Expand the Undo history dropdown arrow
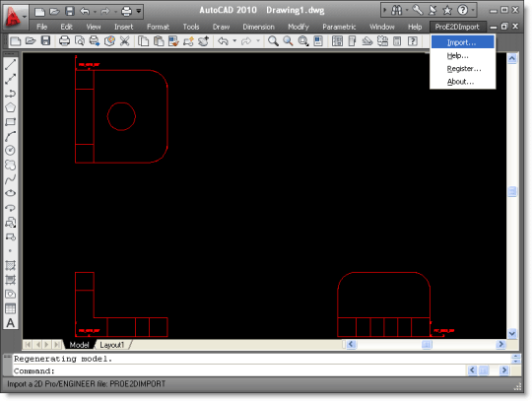Viewport: 532px width, 401px height. tap(234, 41)
